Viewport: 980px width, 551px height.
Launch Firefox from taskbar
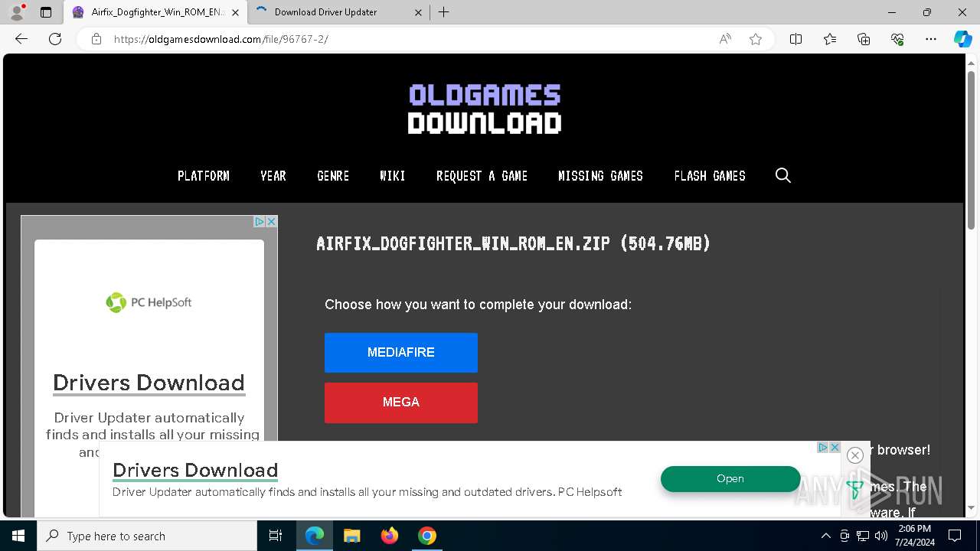pos(390,536)
